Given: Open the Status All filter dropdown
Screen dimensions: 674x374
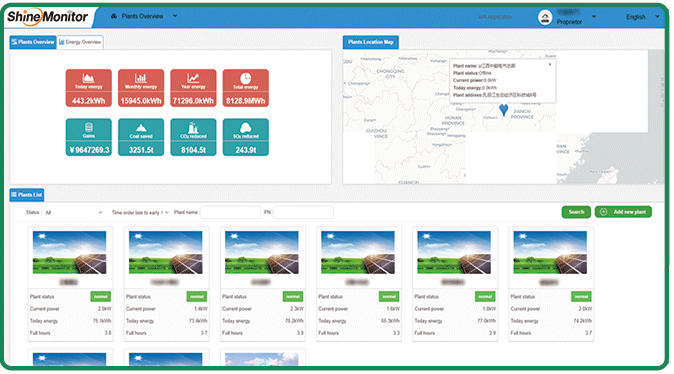Looking at the screenshot, I should point(73,212).
